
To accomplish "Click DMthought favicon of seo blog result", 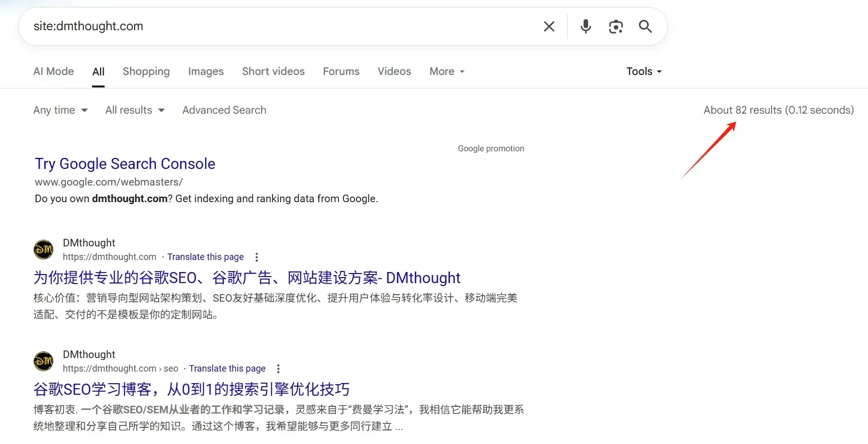I will pos(43,361).
